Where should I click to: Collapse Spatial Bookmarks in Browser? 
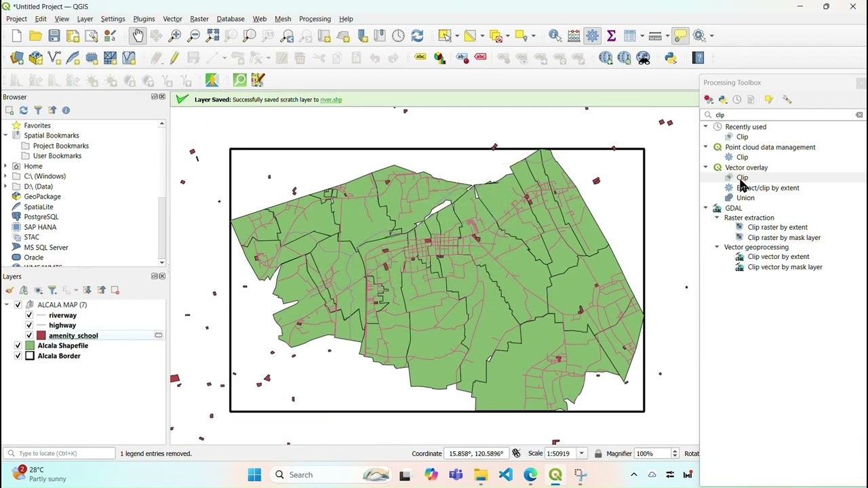[6, 136]
